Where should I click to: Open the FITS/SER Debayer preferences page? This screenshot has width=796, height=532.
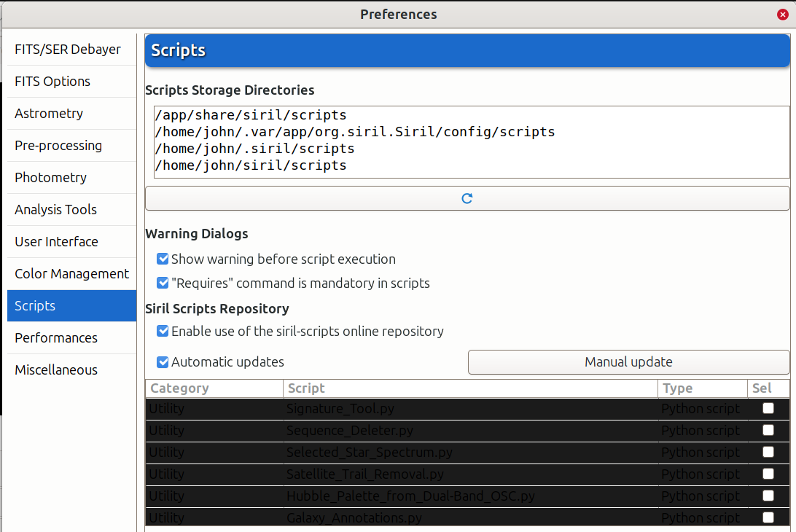[x=68, y=50]
